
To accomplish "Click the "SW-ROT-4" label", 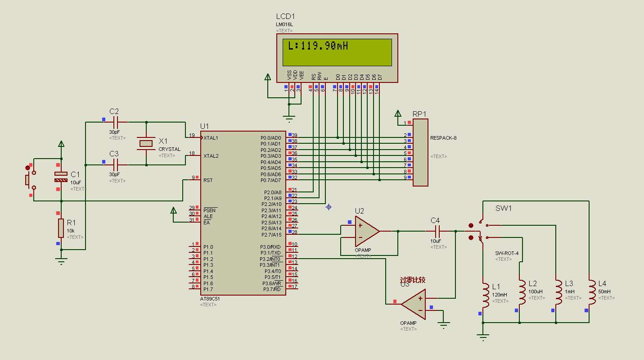I will point(507,253).
